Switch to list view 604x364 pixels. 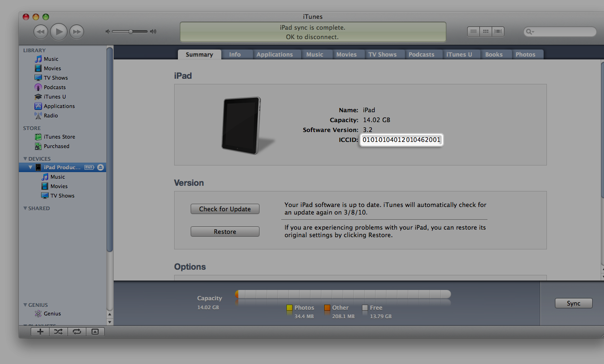pyautogui.click(x=473, y=32)
